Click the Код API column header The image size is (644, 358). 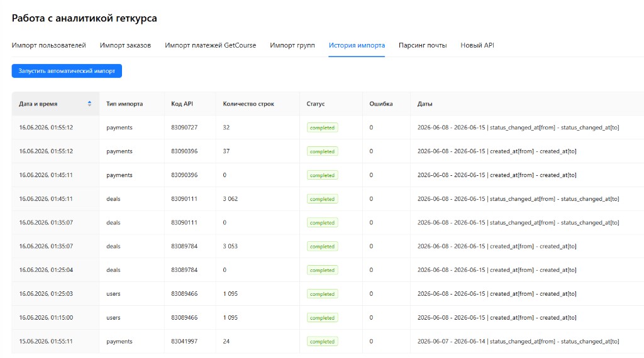click(182, 104)
